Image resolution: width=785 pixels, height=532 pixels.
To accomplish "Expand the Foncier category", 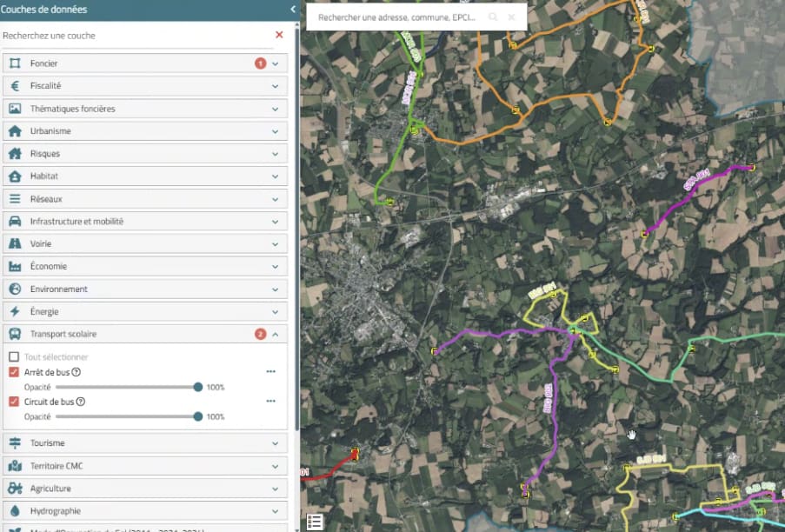I will 275,63.
